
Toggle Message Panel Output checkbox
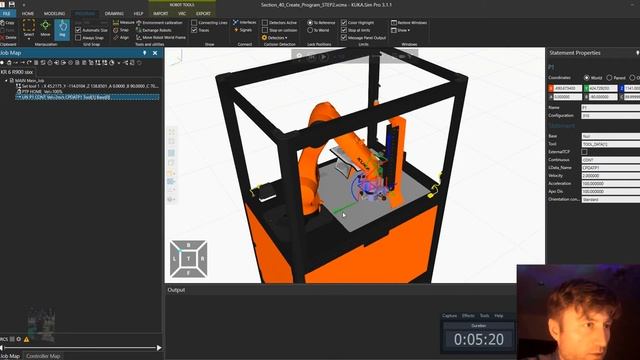(344, 38)
